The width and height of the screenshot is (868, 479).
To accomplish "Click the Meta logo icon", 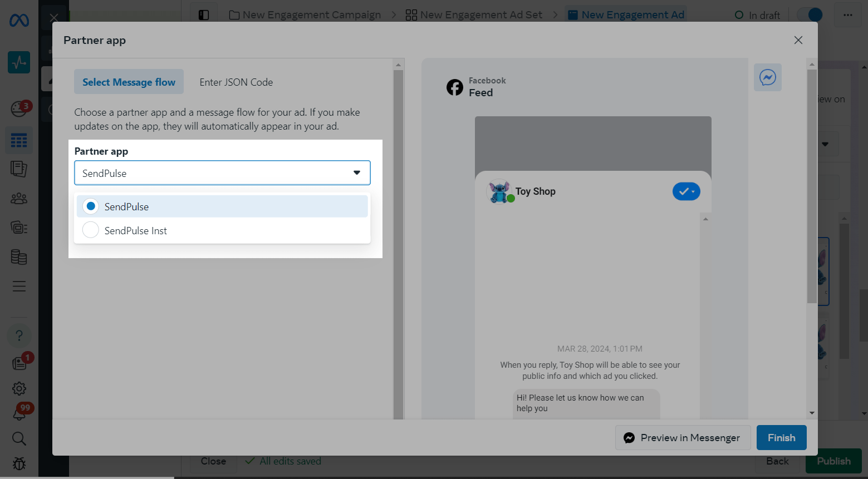I will (x=19, y=21).
